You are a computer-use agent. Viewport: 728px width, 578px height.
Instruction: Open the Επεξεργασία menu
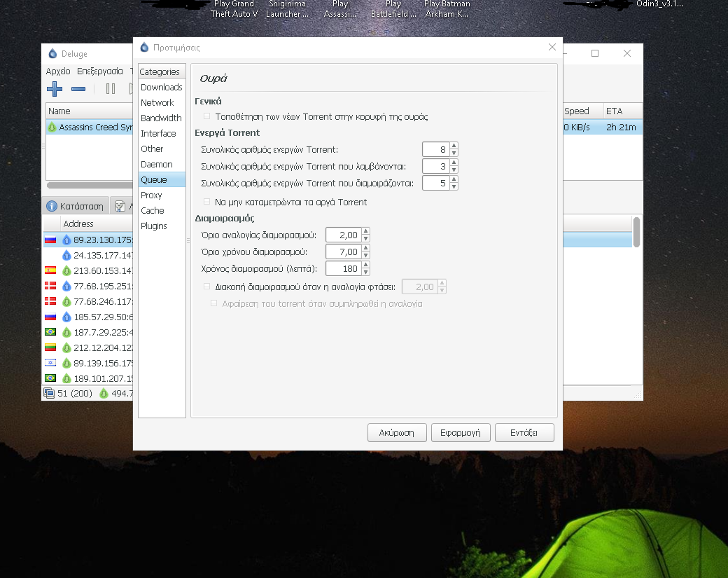100,71
